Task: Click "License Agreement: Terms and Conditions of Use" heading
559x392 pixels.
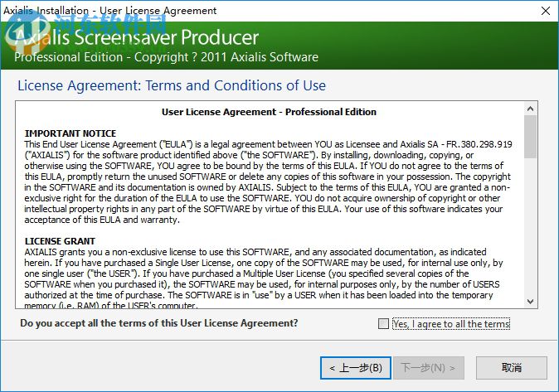Action: 172,85
